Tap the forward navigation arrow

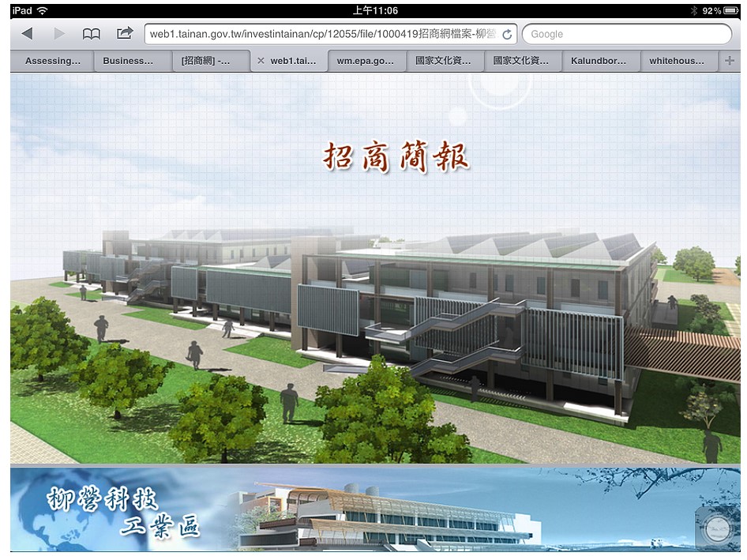(59, 34)
